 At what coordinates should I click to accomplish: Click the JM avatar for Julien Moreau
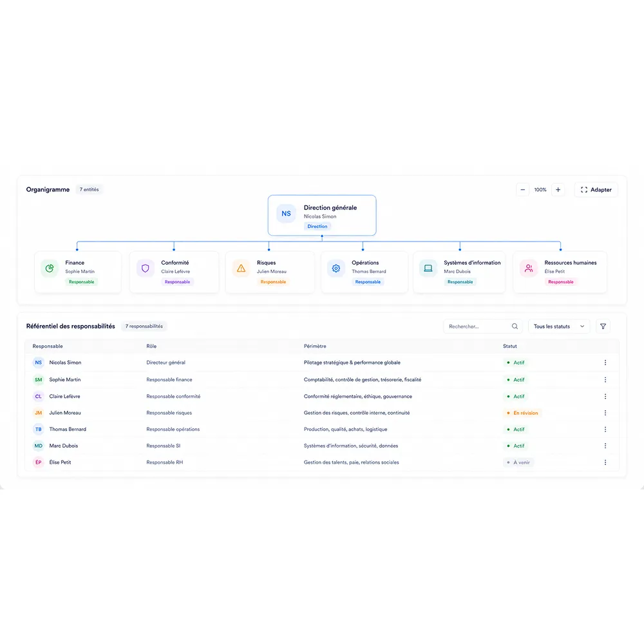(x=38, y=413)
